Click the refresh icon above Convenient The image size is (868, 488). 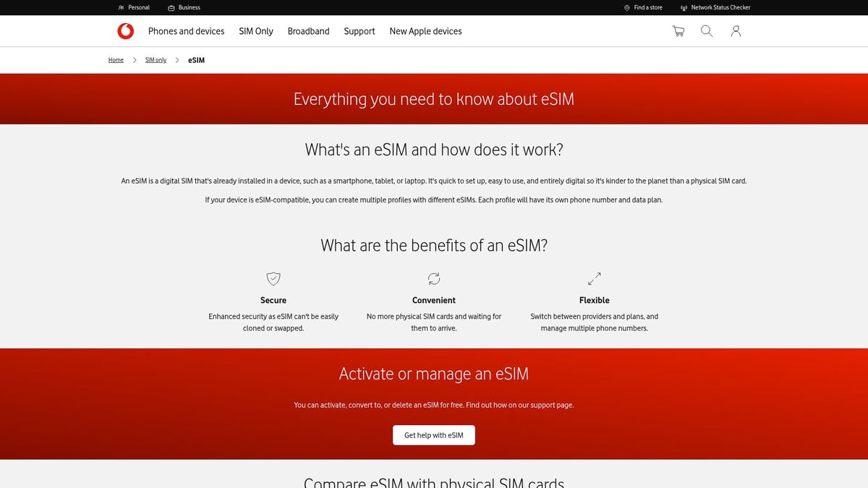pos(433,278)
